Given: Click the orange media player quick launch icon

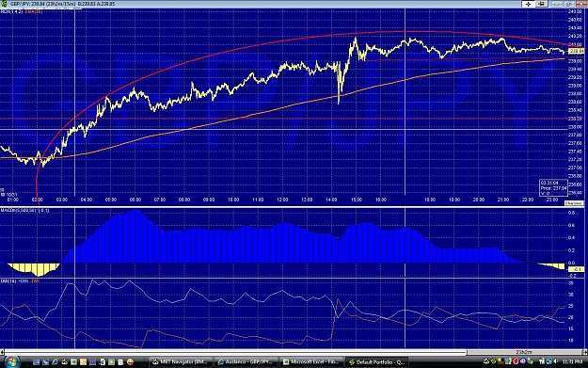Looking at the screenshot, I should click(x=111, y=362).
